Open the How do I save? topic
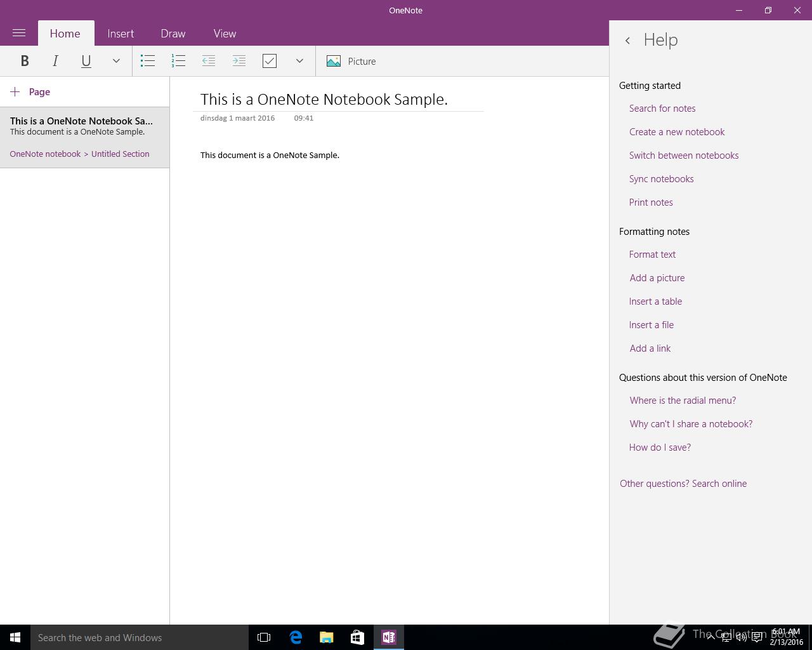 660,448
